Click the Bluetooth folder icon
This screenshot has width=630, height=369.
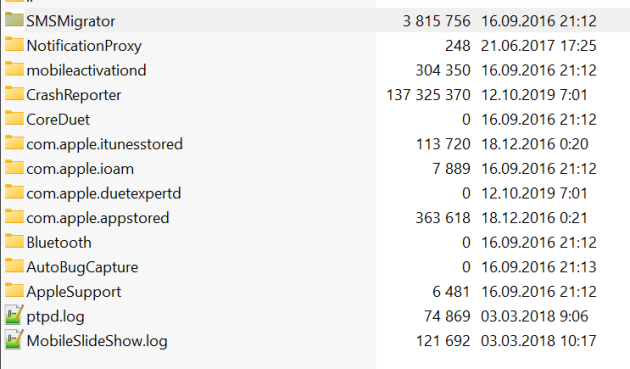point(14,241)
